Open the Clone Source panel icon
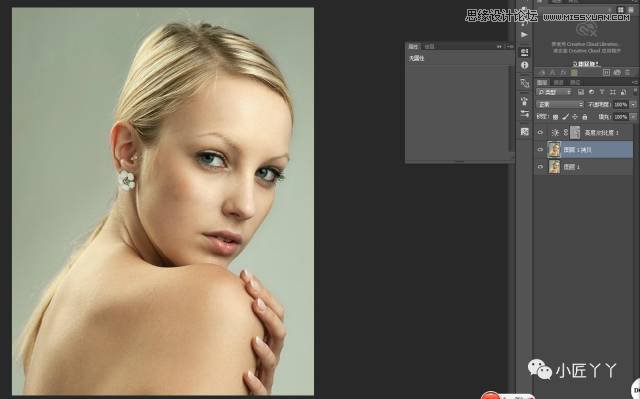Viewport: 640px width, 399px height. tap(524, 83)
